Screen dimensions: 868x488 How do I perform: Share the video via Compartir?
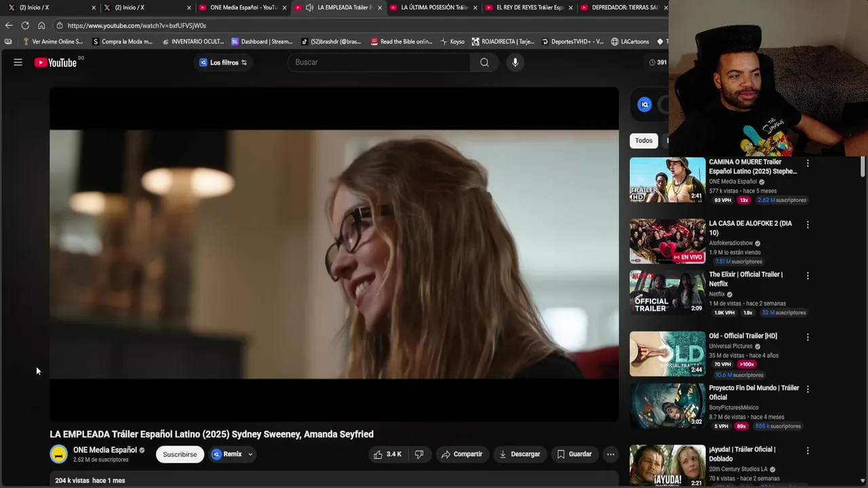click(462, 454)
